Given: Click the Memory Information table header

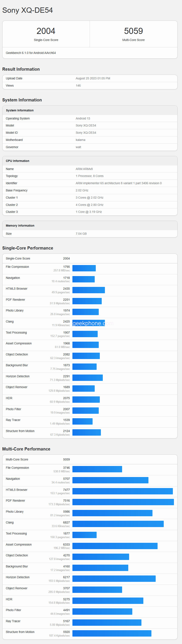Looking at the screenshot, I should tap(20, 226).
